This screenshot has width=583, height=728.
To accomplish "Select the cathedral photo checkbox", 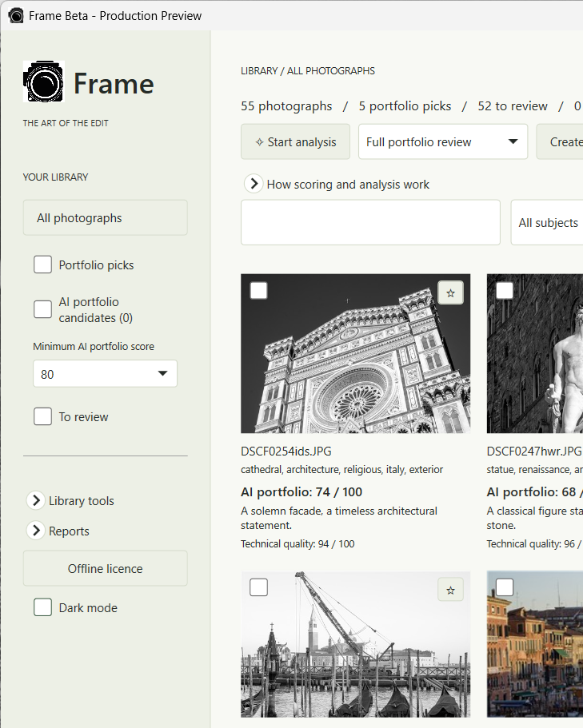I will pos(259,291).
